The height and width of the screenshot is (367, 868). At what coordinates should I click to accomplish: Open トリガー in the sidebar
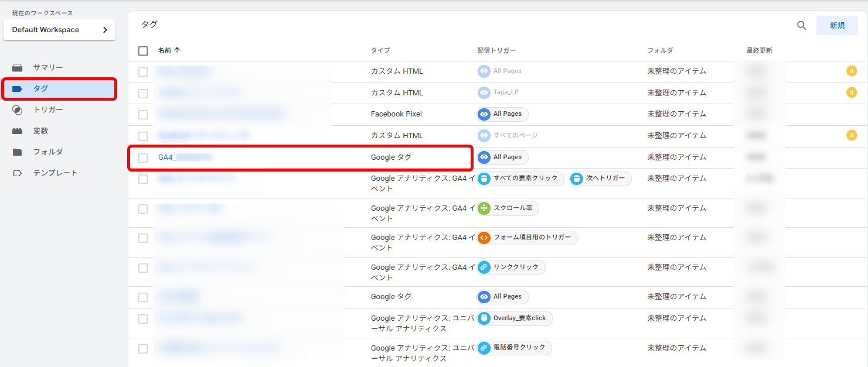click(x=47, y=110)
